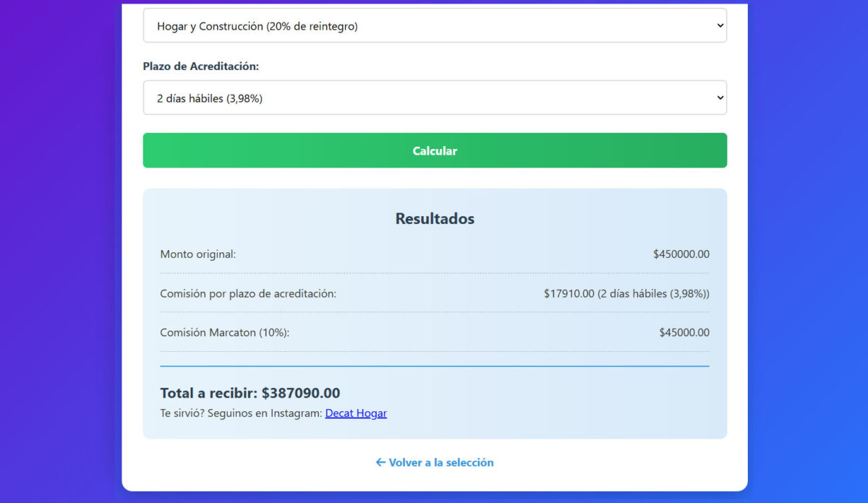Select the Total a recibir: $387090.00 text
Viewport: 868px width, 503px height.
point(250,393)
